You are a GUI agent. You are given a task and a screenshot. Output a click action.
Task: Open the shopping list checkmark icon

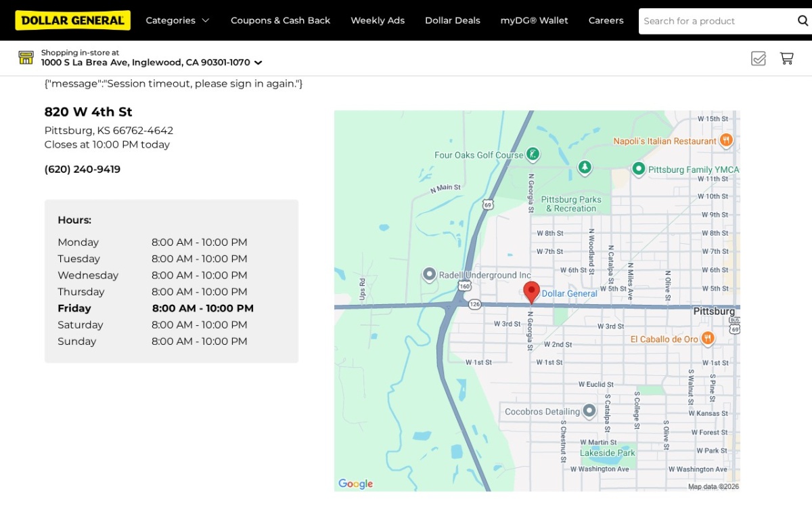759,58
